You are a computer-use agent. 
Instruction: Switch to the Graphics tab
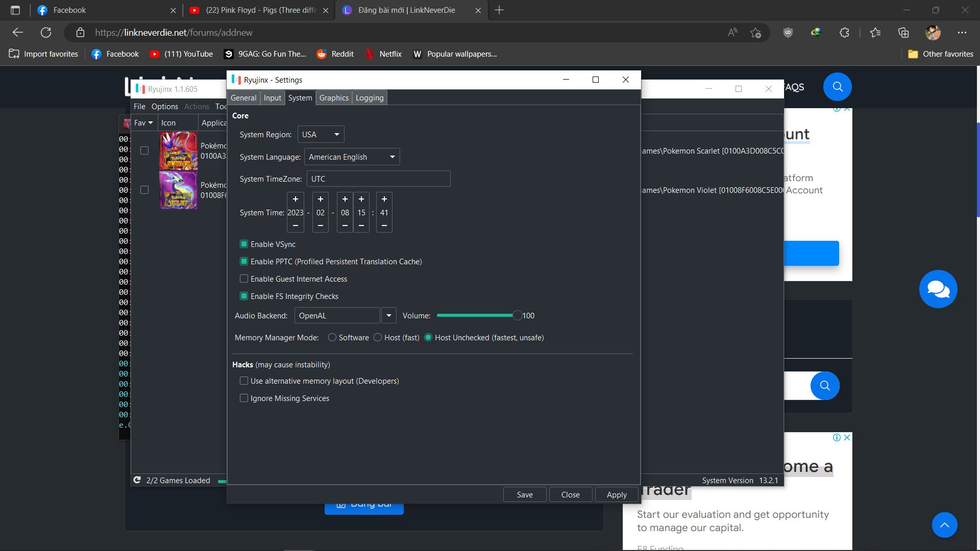click(334, 98)
